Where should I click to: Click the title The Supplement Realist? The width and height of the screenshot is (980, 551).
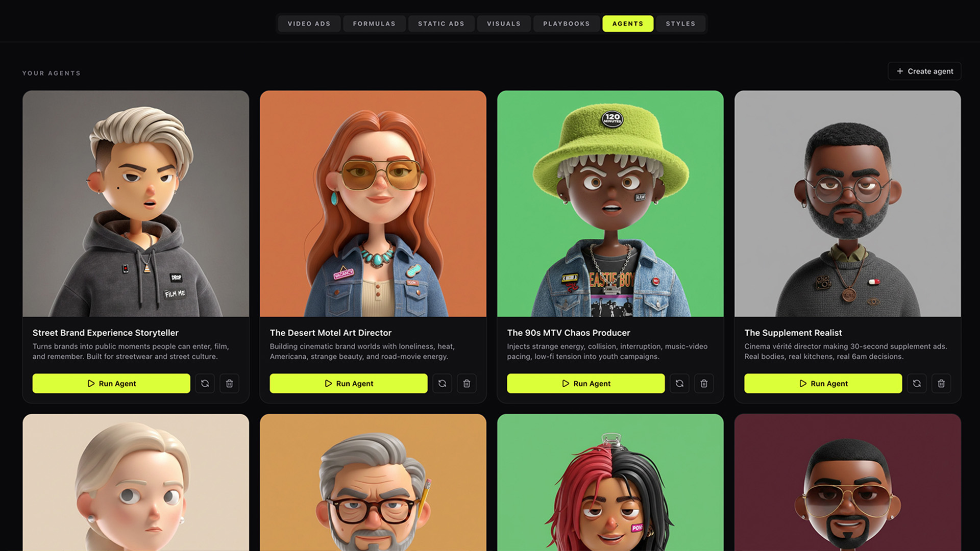(793, 333)
